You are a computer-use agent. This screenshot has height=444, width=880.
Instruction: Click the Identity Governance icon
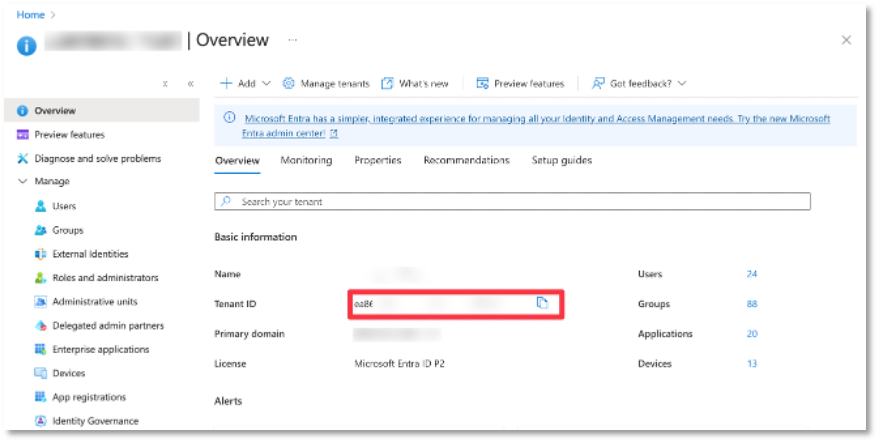click(40, 421)
